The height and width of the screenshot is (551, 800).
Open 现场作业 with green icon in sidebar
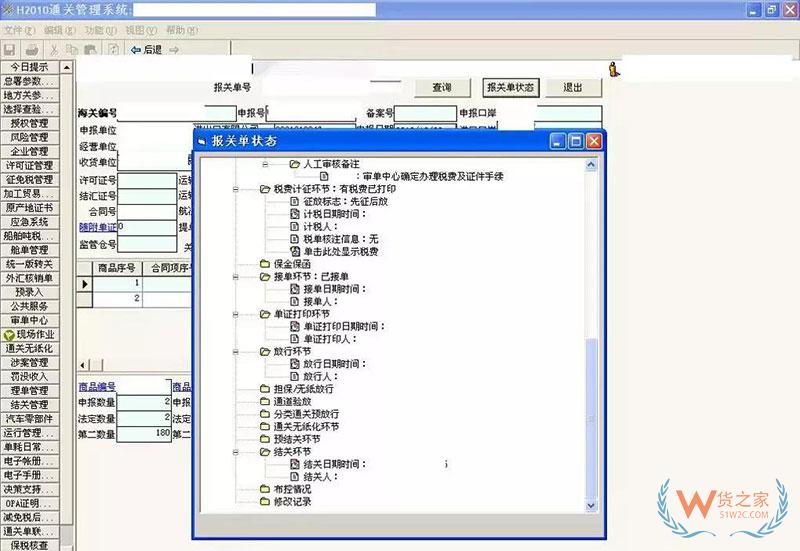(x=30, y=335)
